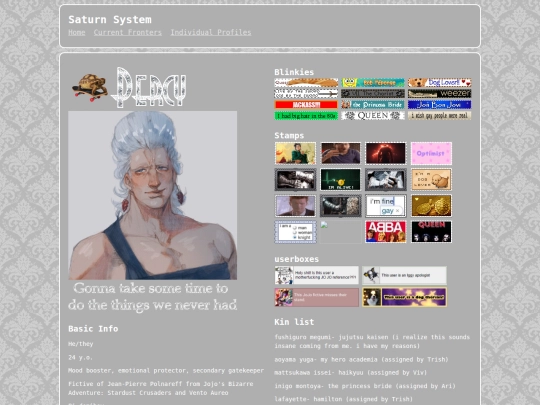The width and height of the screenshot is (540, 405).
Task: Open Individual Profiles link
Action: (211, 32)
